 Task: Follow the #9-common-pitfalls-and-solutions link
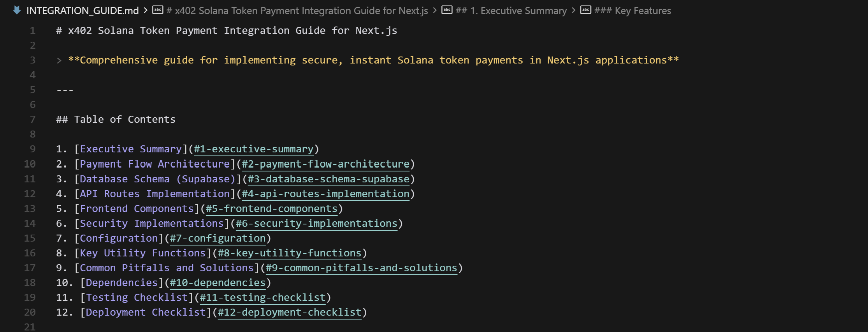point(361,268)
